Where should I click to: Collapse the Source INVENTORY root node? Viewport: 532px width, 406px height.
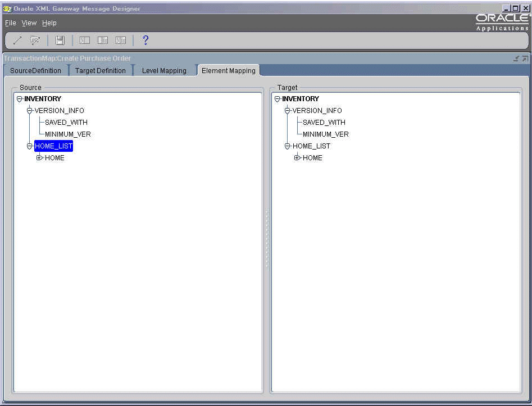[x=19, y=99]
